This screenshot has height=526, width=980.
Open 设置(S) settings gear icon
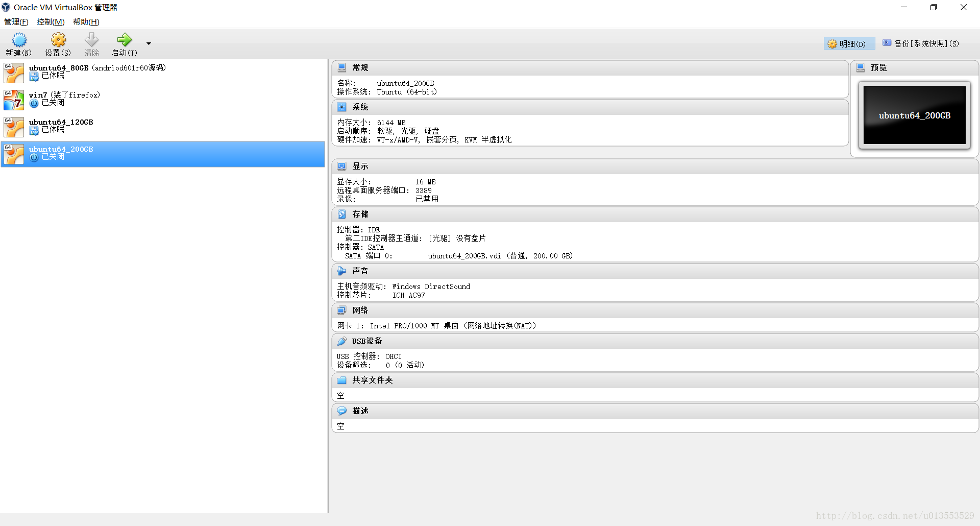tap(58, 40)
